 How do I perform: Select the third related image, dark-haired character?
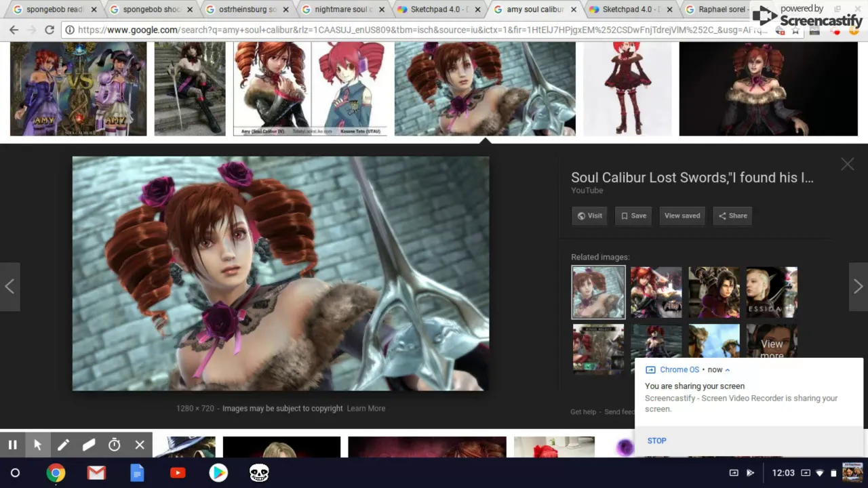coord(714,292)
